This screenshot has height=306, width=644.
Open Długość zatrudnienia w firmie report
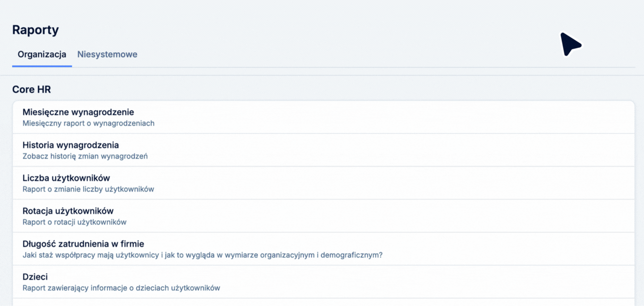tap(83, 244)
